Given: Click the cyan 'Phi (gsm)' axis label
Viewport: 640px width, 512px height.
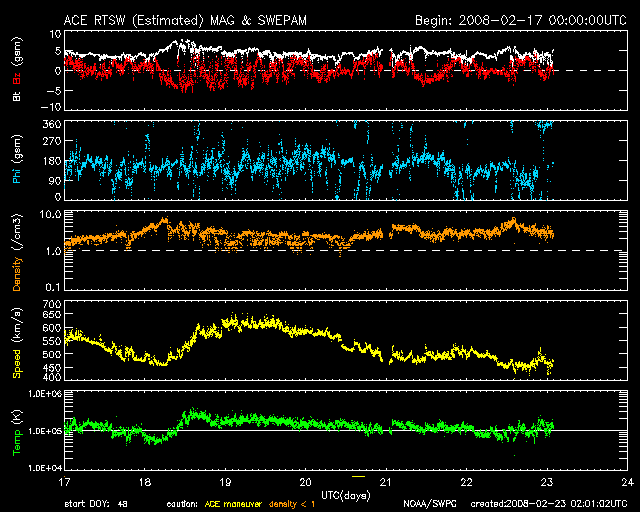Looking at the screenshot, I should (x=17, y=160).
